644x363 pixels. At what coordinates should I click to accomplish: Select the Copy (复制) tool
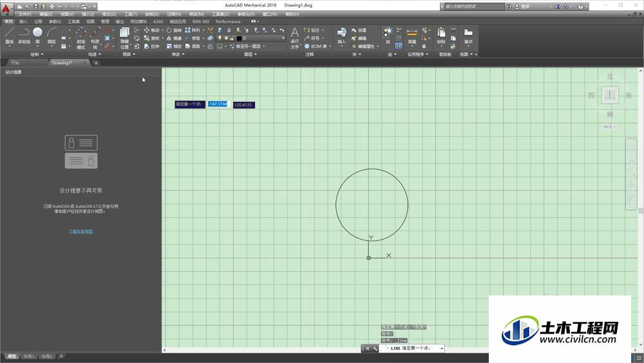tap(152, 38)
